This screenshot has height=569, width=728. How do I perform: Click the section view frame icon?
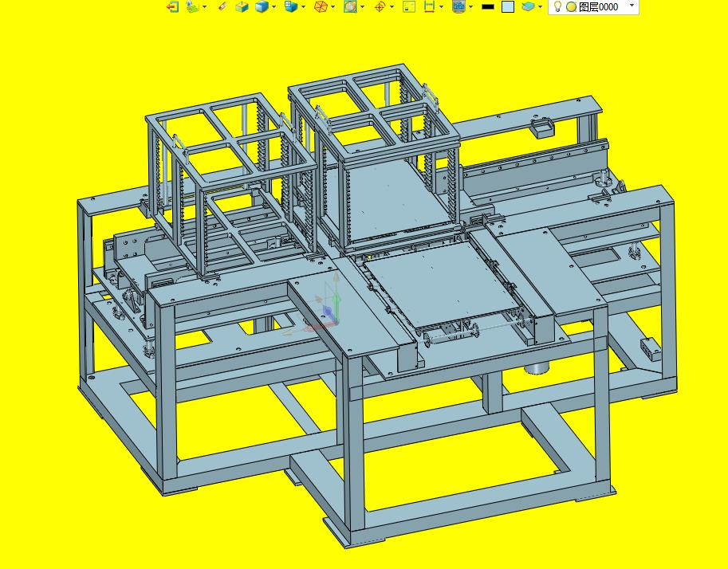click(351, 6)
